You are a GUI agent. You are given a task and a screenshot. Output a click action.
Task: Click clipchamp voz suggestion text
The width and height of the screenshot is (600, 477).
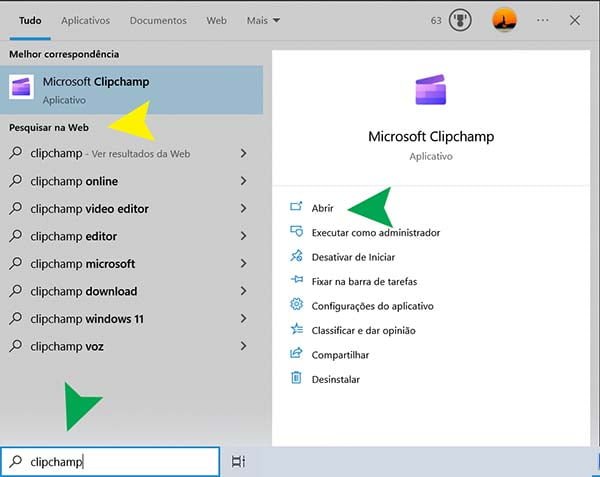pyautogui.click(x=67, y=347)
